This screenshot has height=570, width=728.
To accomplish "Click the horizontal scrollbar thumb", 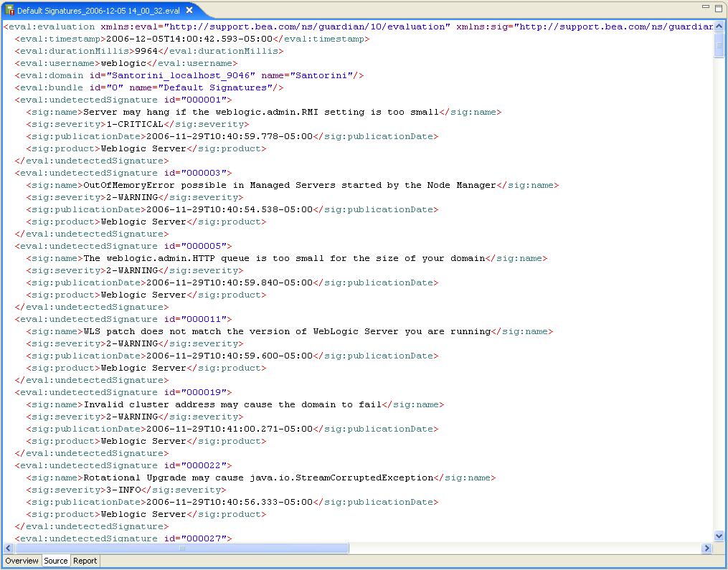I will coord(181,548).
